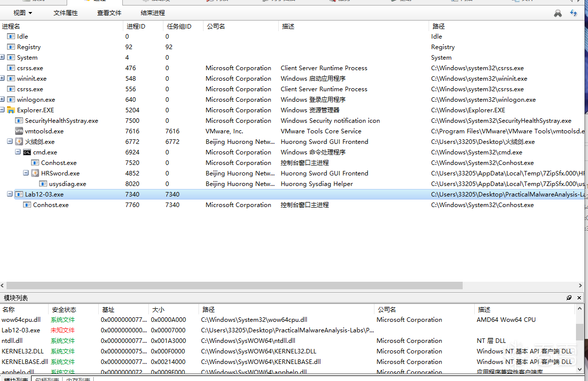The height and width of the screenshot is (381, 588).
Task: Click the SecurityHealthSystray.exe icon
Action: 19,120
